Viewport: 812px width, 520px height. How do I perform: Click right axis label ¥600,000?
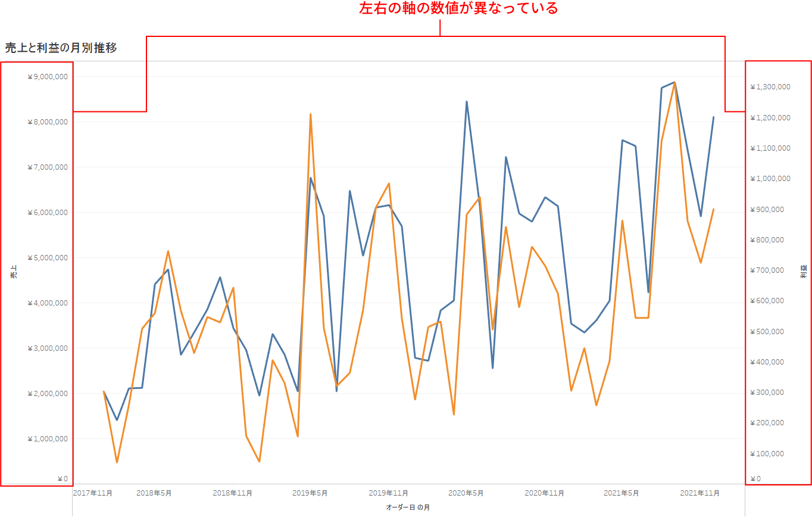767,301
